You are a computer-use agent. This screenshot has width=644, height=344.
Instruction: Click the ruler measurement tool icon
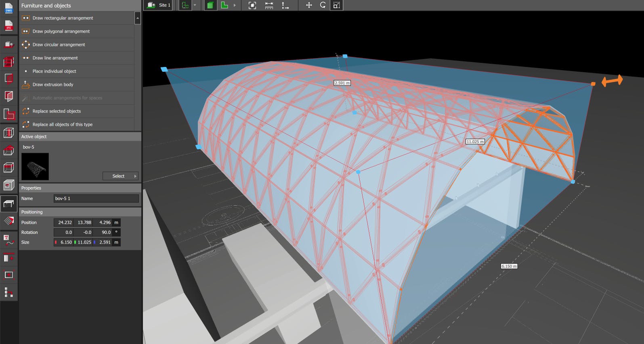point(269,5)
